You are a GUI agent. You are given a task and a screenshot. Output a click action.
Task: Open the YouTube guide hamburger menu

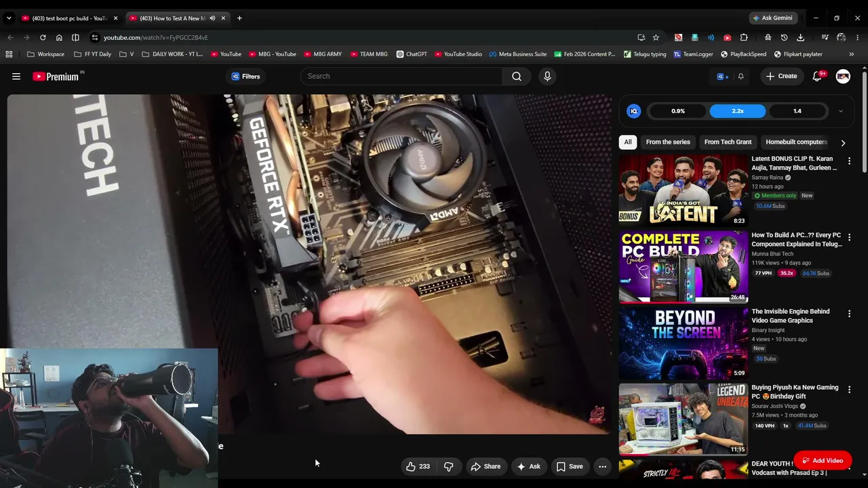16,77
